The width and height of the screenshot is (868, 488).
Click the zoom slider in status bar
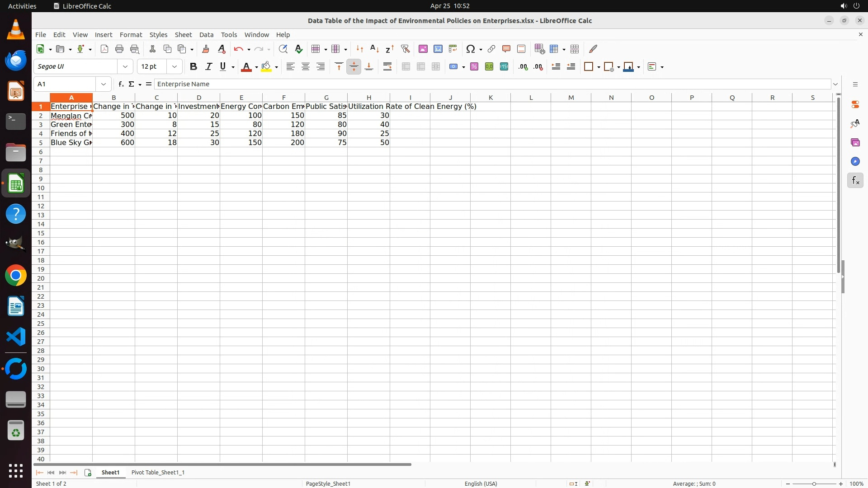[x=814, y=483]
